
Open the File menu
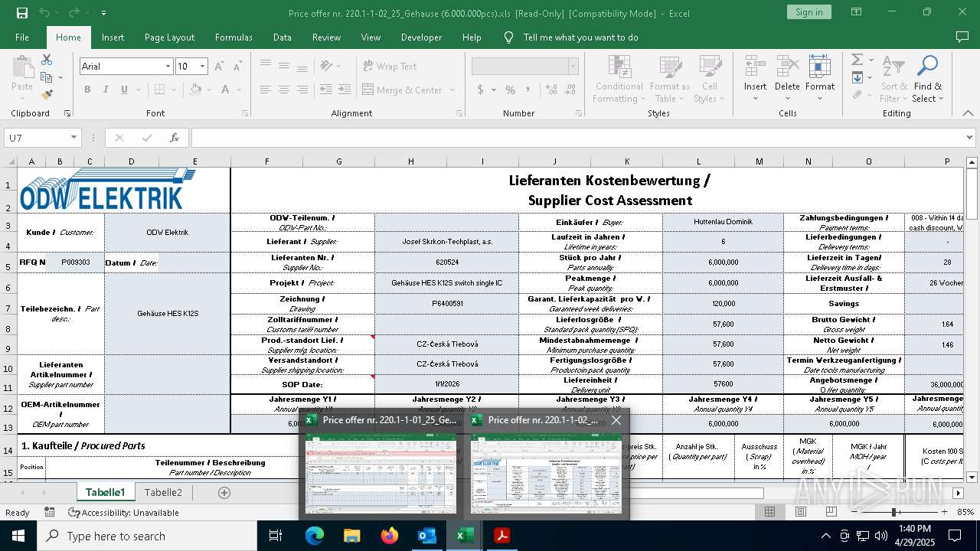pos(22,37)
